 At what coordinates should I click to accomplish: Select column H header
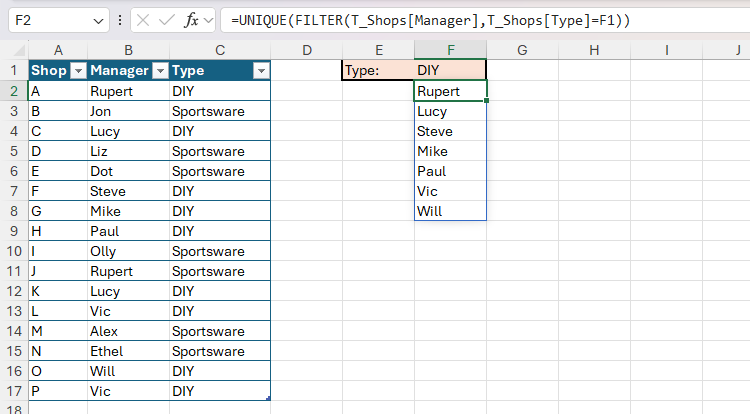[x=594, y=50]
